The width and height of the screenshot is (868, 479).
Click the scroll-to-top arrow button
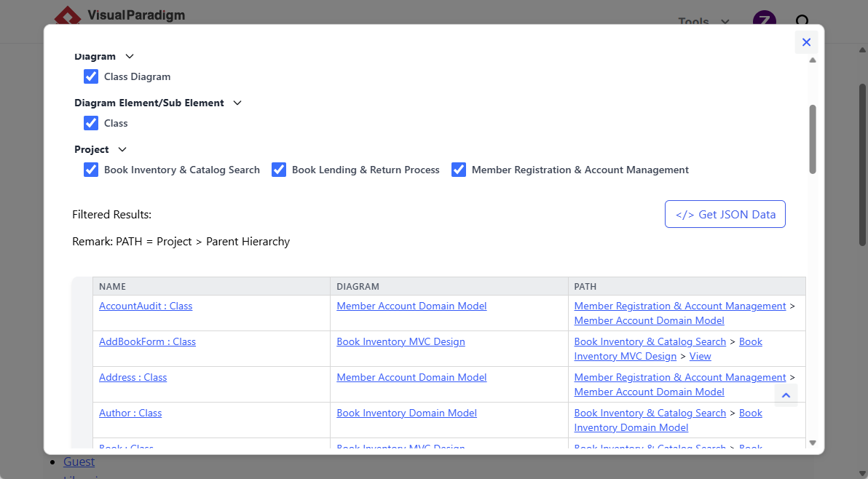click(786, 395)
